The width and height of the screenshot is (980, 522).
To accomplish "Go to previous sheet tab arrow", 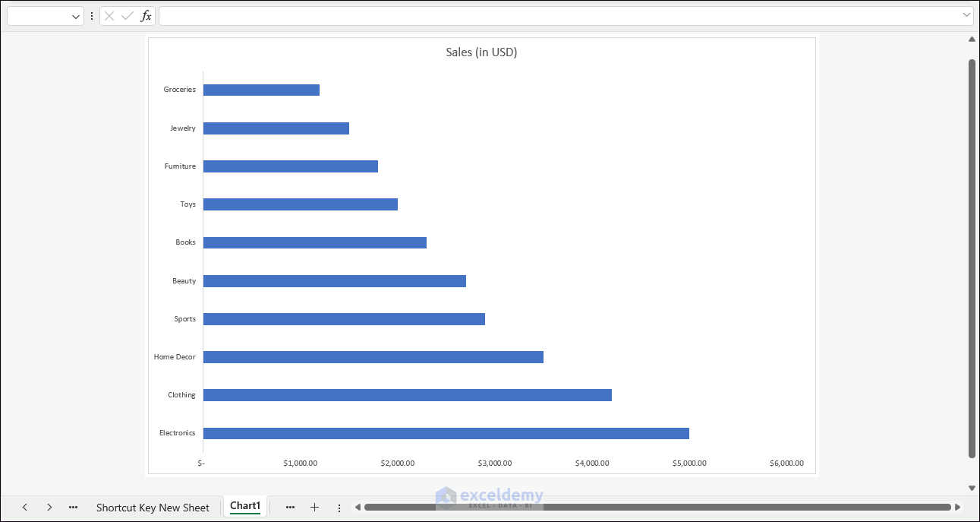I will click(25, 507).
